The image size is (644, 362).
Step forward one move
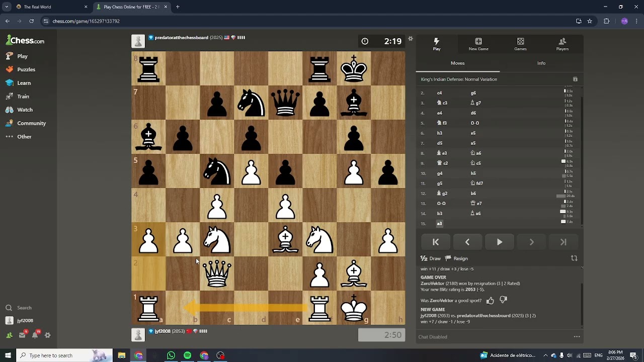[x=531, y=242]
